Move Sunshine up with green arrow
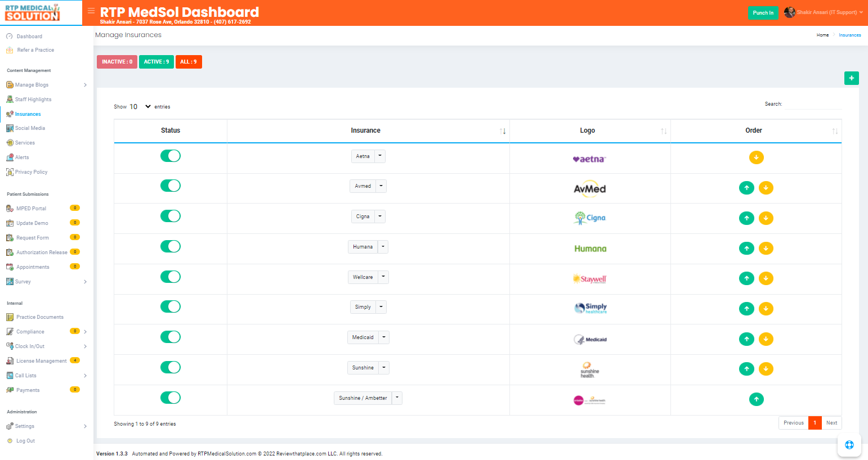This screenshot has width=868, height=460. (x=746, y=369)
